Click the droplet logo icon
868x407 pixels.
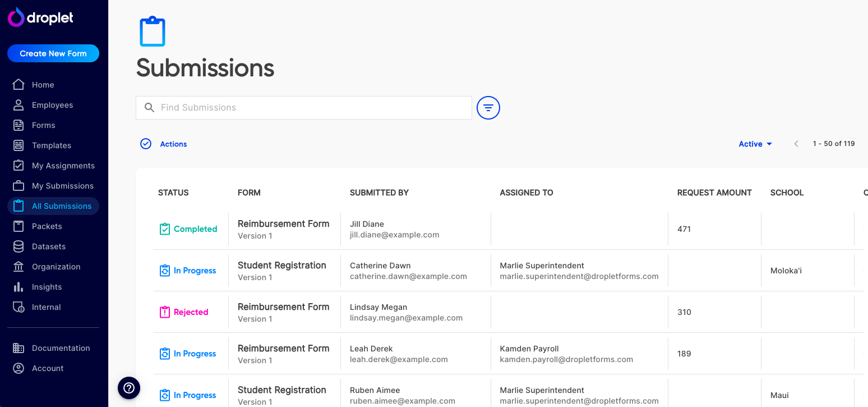pyautogui.click(x=16, y=17)
